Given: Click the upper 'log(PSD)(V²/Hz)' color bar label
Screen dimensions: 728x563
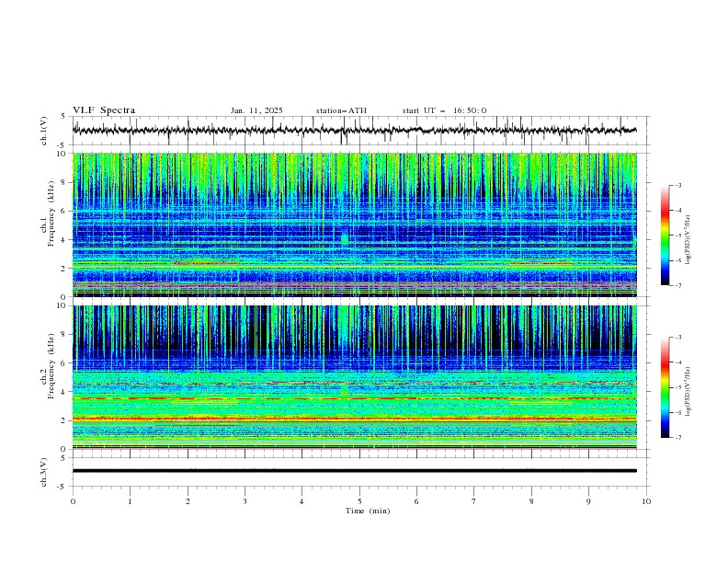Looking at the screenshot, I should (688, 240).
